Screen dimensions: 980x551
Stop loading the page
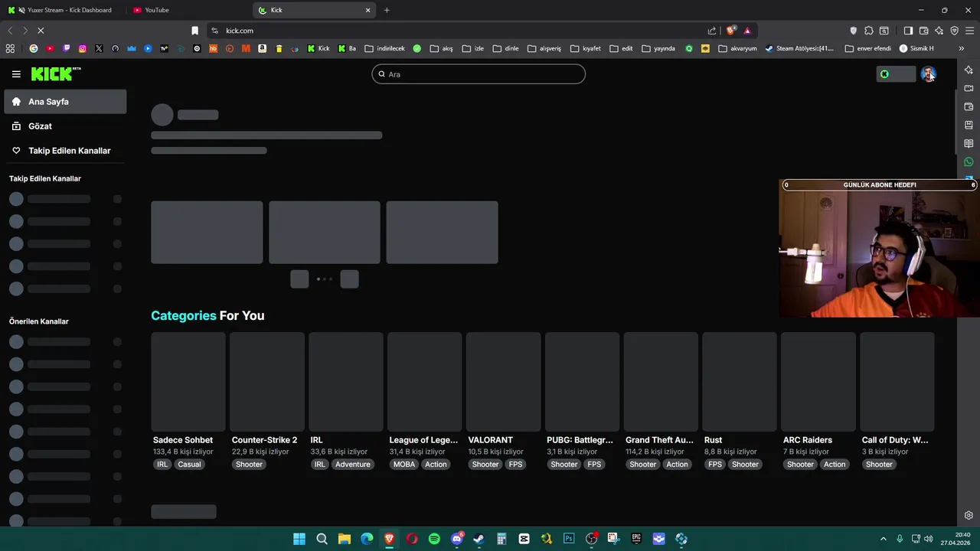pyautogui.click(x=41, y=31)
